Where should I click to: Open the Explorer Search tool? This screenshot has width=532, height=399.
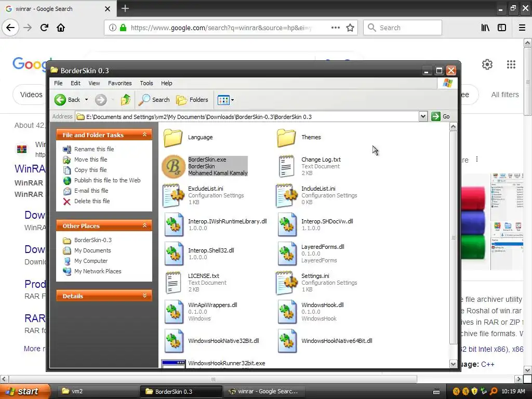[x=154, y=100]
